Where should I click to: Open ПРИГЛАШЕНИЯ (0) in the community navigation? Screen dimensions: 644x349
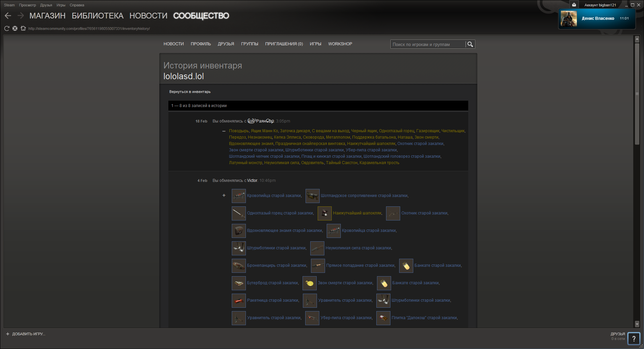click(284, 44)
